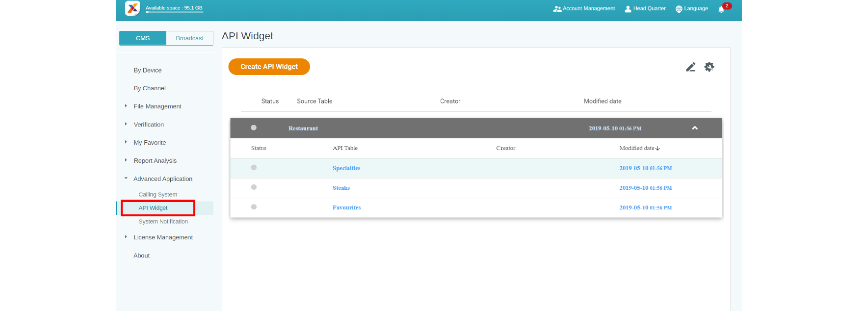Click the available space progress bar
Screen dimensions: 868x311
point(174,12)
